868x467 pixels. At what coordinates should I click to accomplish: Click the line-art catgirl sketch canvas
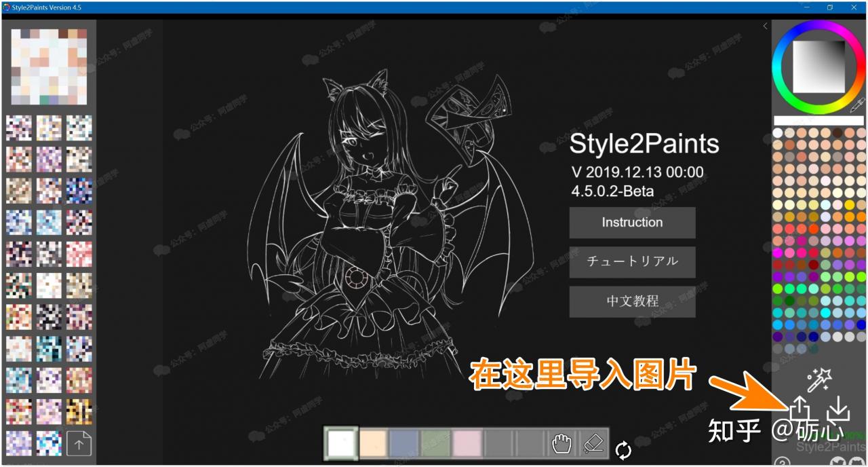click(x=390, y=224)
